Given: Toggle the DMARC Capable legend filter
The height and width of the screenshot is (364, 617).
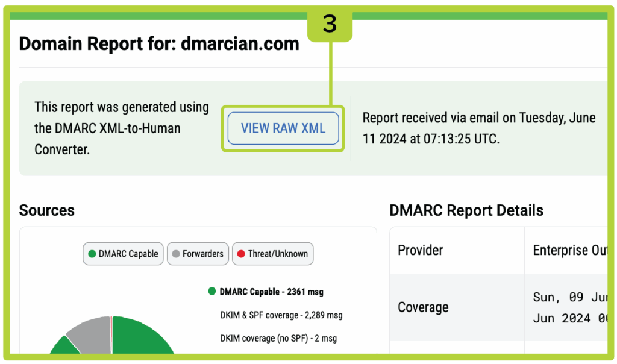Looking at the screenshot, I should [x=123, y=254].
